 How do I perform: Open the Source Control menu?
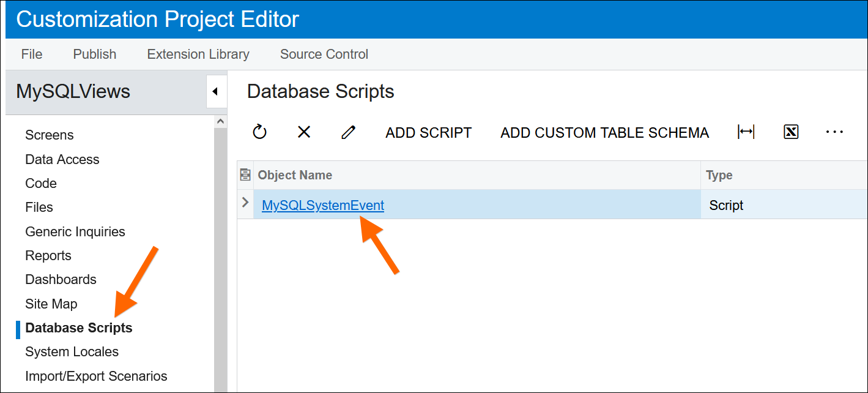click(324, 54)
